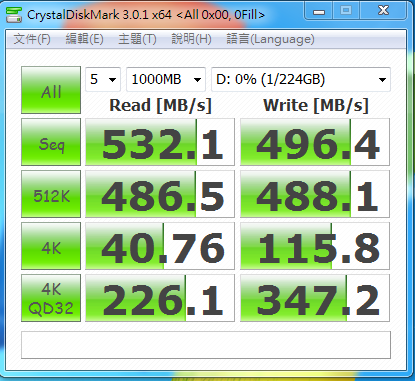Run all benchmarks with the All button
The width and height of the screenshot is (415, 381).
[x=51, y=90]
